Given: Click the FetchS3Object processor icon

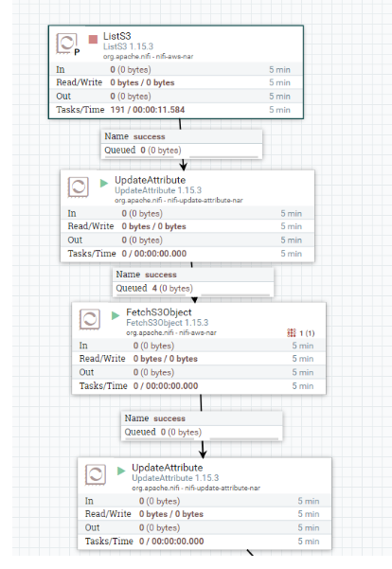Looking at the screenshot, I should coord(90,319).
